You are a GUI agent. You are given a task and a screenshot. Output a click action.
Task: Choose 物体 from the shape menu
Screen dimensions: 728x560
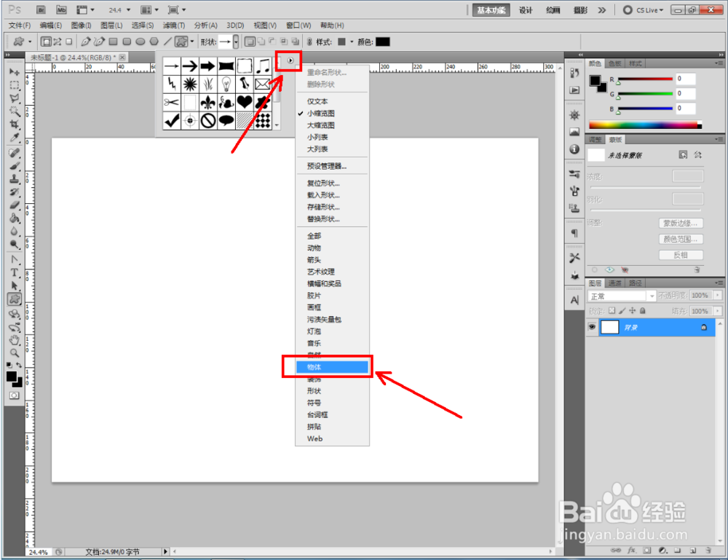333,367
